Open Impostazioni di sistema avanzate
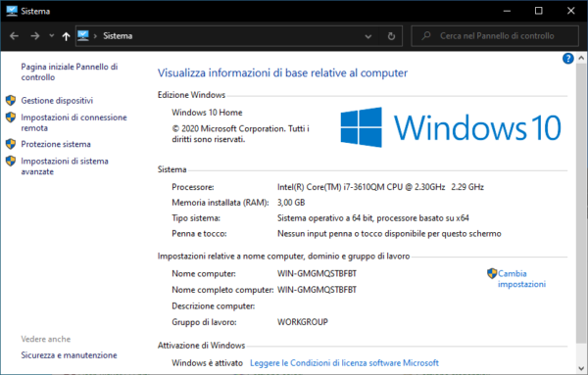This screenshot has height=375, width=588. click(65, 166)
